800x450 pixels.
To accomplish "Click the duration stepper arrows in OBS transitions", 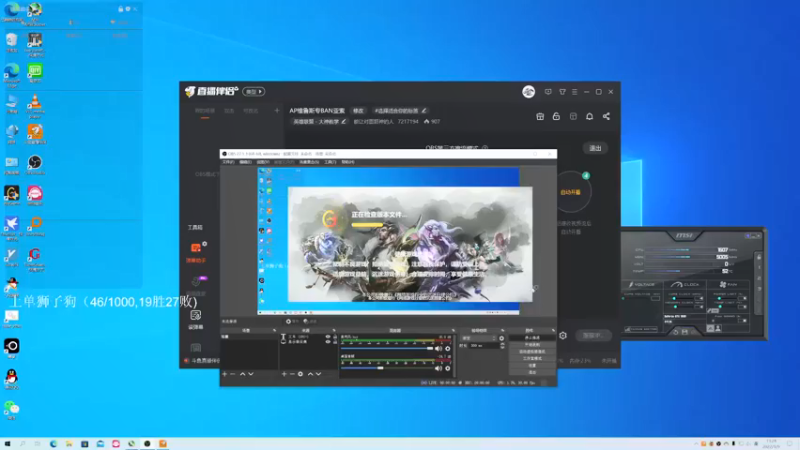I will point(502,345).
